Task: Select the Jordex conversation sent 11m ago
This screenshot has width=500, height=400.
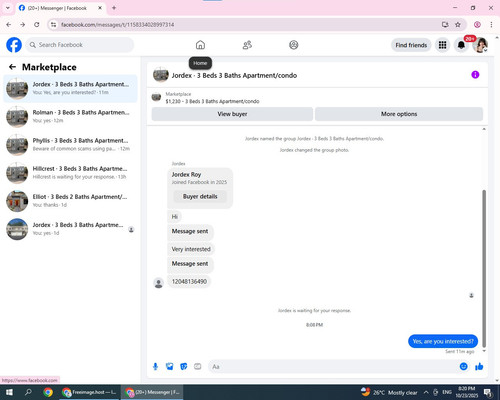Action: pos(70,89)
